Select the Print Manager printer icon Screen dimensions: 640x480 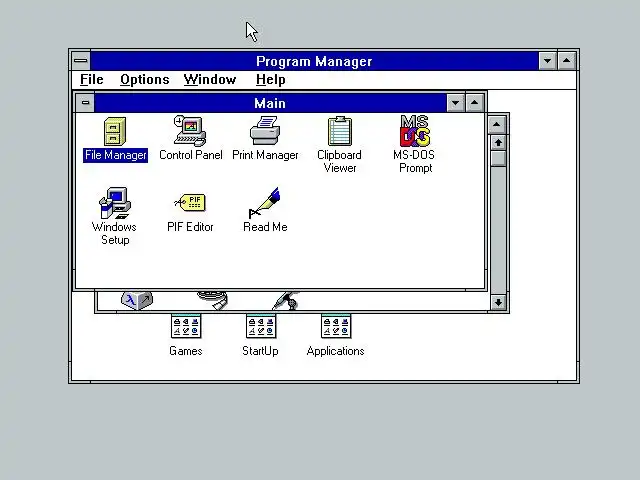pyautogui.click(x=265, y=131)
